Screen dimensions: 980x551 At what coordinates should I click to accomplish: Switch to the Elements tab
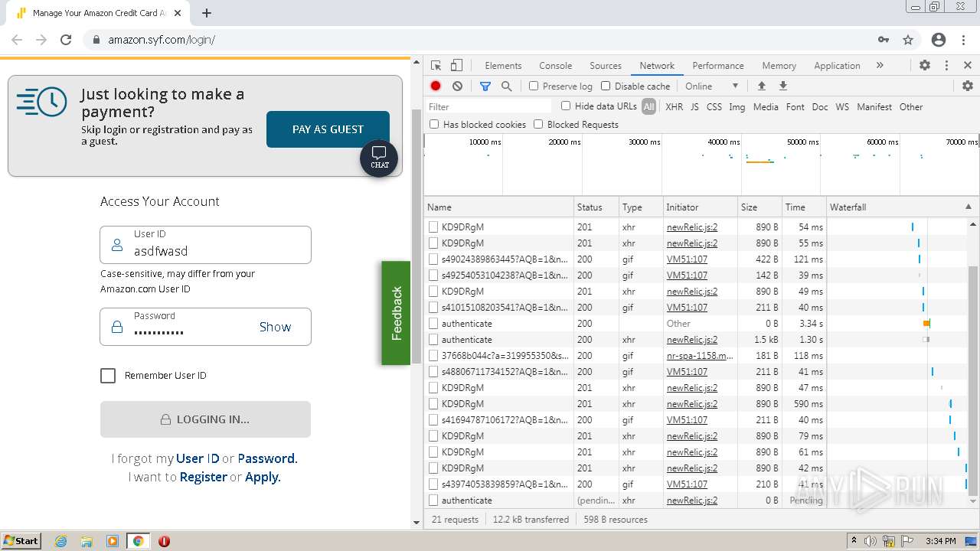(x=503, y=66)
